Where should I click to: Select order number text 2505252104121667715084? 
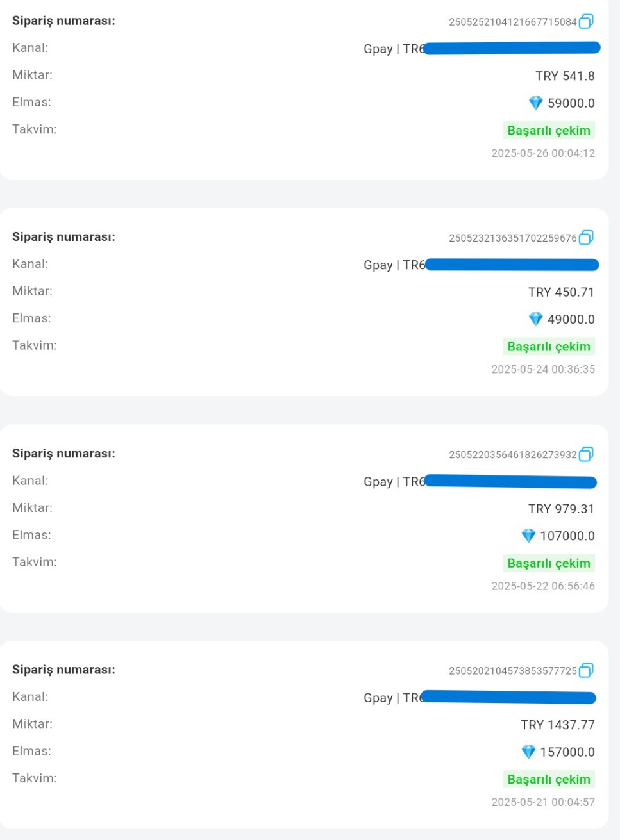pyautogui.click(x=513, y=22)
